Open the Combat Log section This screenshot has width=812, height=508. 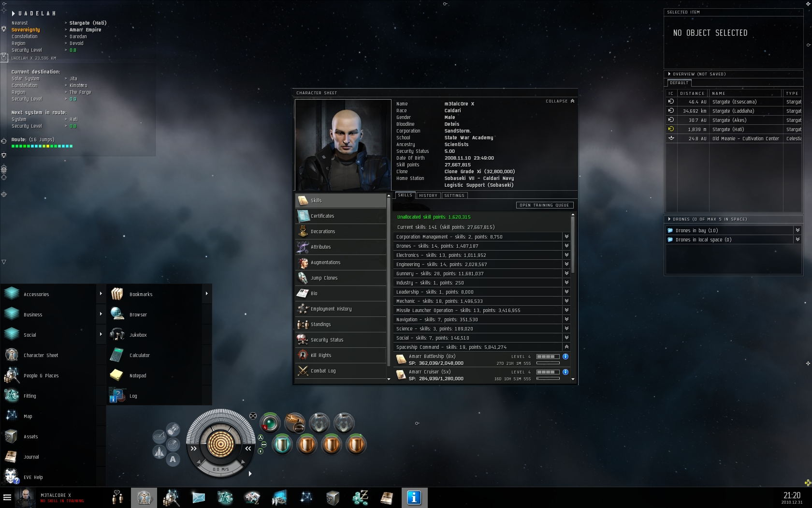point(341,371)
